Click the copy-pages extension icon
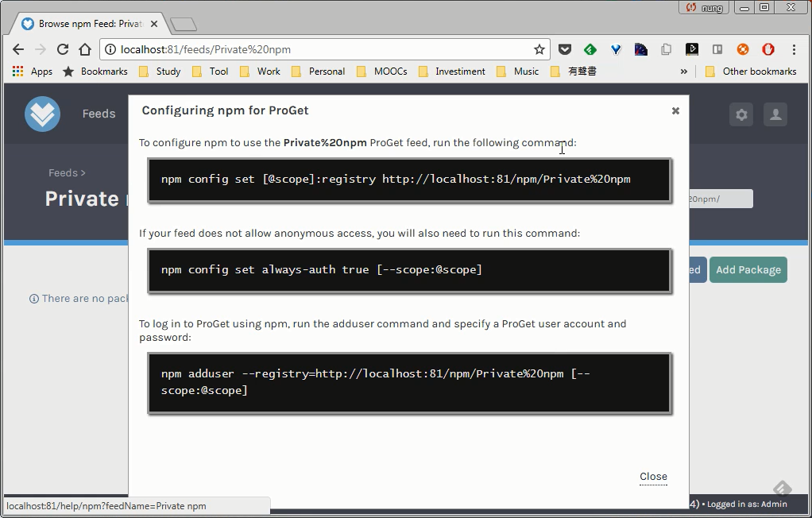Viewport: 812px width, 518px height. pyautogui.click(x=667, y=49)
